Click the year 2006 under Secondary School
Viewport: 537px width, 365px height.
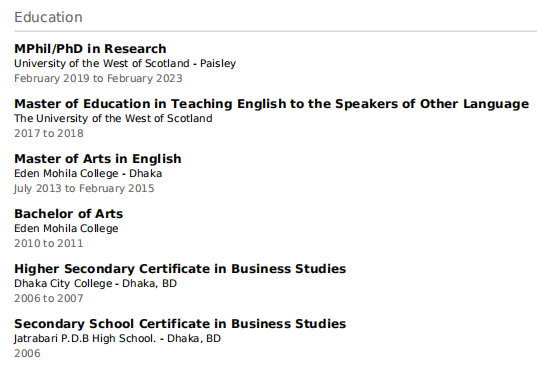[x=27, y=353]
